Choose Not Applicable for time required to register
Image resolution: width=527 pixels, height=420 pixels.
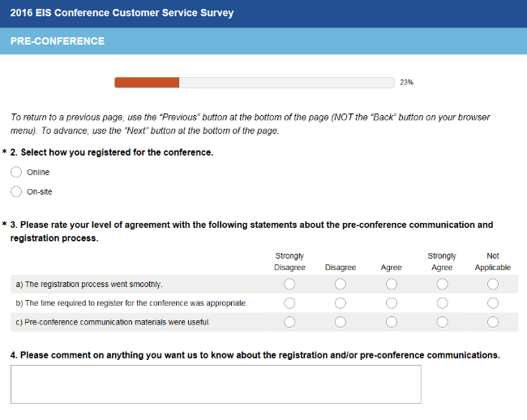click(x=493, y=302)
